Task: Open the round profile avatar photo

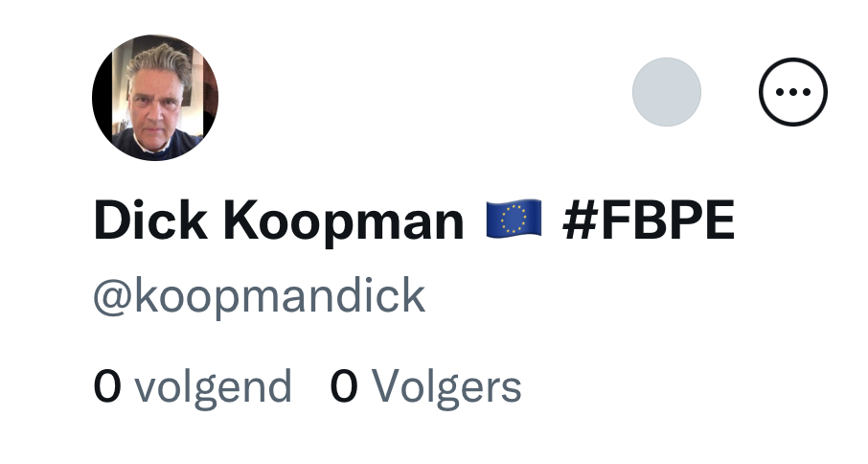Action: pos(155,98)
